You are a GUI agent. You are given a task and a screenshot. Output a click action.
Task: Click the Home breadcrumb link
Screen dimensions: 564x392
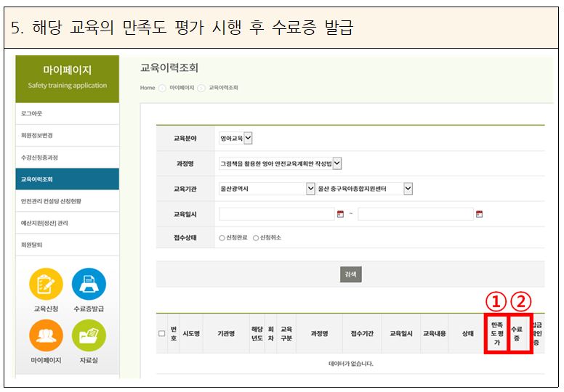[148, 88]
